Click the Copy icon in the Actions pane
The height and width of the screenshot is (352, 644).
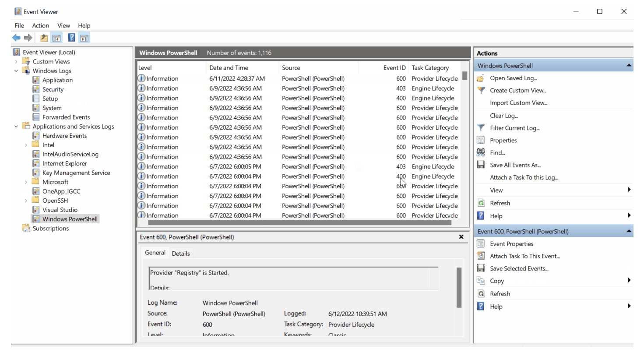pyautogui.click(x=481, y=281)
